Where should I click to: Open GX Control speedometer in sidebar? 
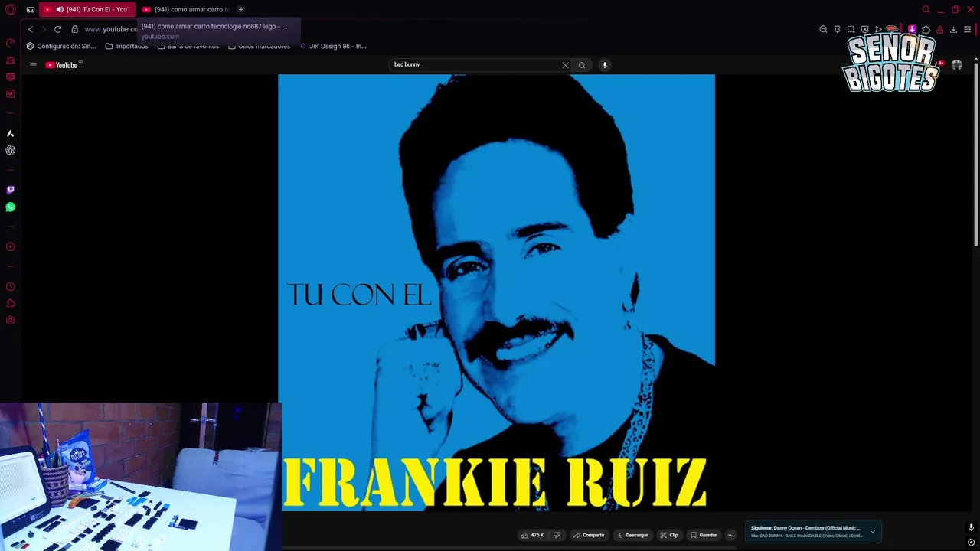click(x=11, y=43)
